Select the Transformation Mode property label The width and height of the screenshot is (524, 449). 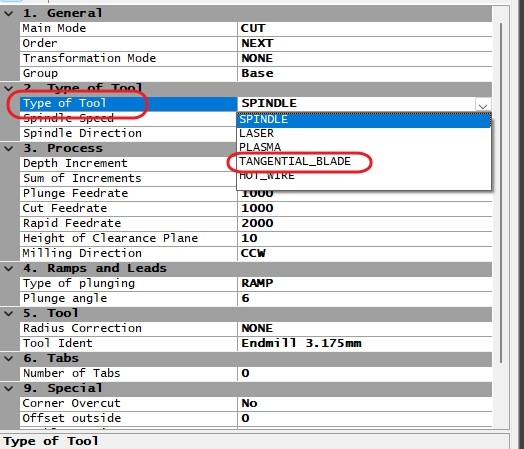pos(89,58)
